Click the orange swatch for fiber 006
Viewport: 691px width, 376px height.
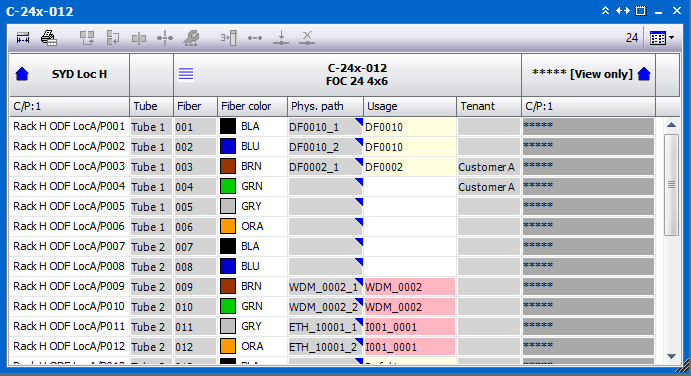tap(228, 226)
